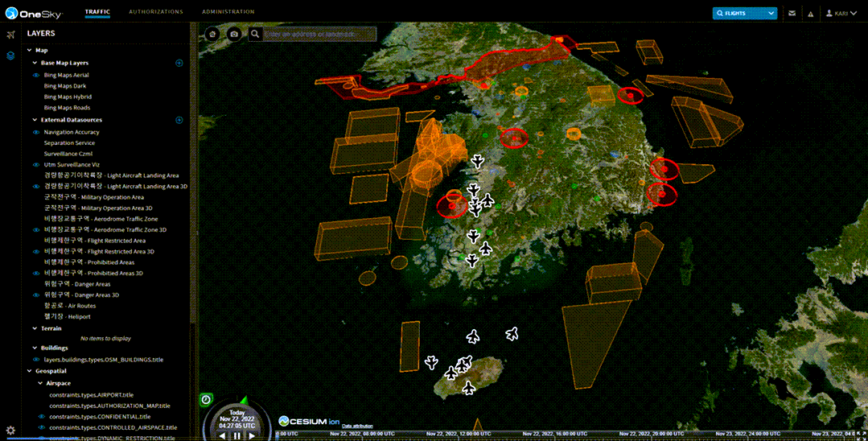The width and height of the screenshot is (868, 441).
Task: Hide the Bing Maps Aerial layer
Action: [x=36, y=75]
